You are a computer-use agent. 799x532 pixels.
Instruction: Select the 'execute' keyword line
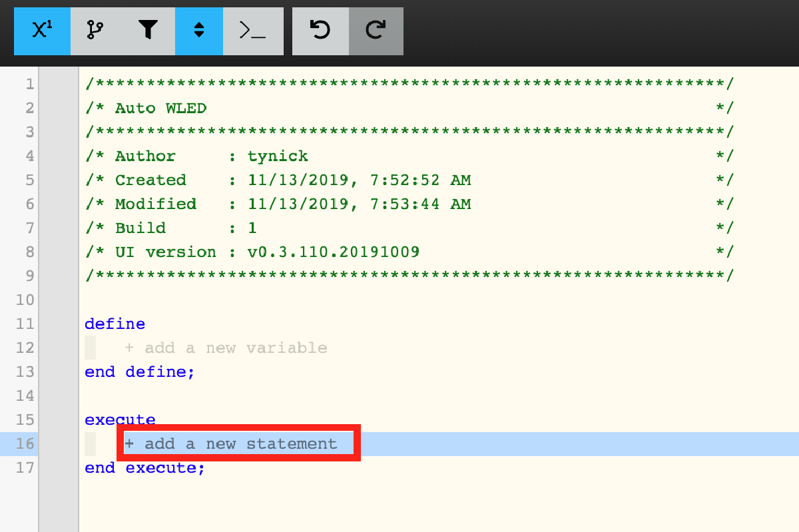click(x=120, y=419)
